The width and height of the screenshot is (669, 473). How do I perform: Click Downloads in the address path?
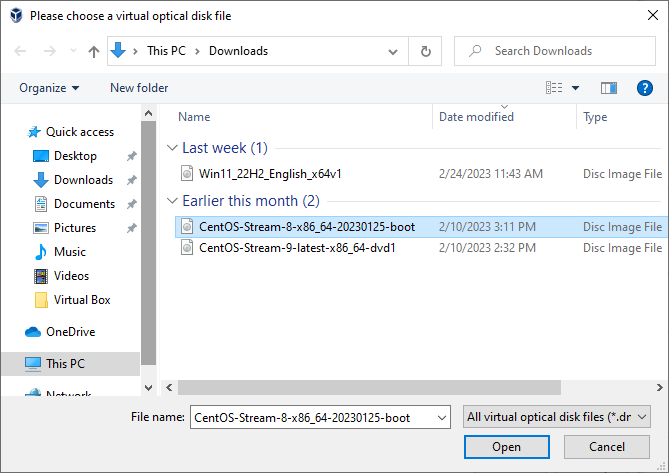238,51
